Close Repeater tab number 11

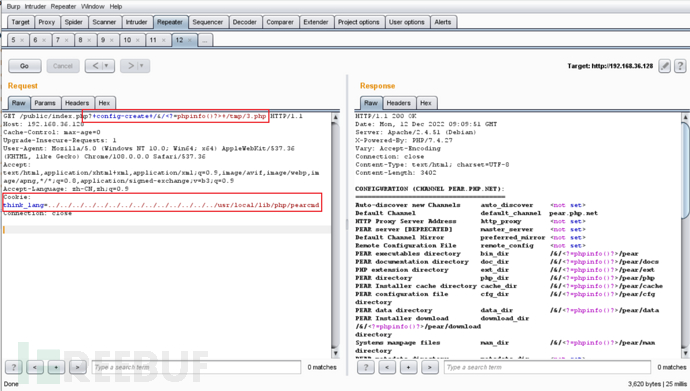pos(164,40)
